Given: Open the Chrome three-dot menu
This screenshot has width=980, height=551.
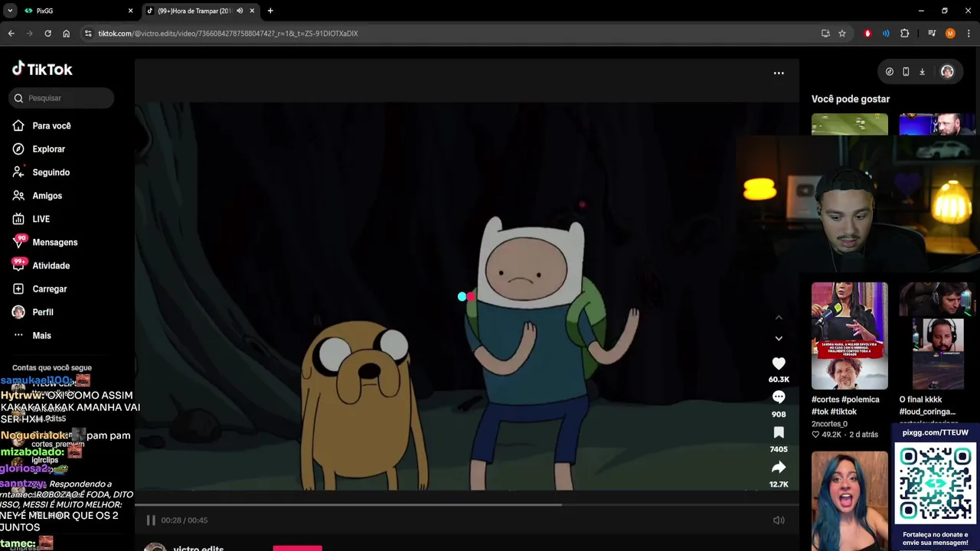Looking at the screenshot, I should point(969,34).
